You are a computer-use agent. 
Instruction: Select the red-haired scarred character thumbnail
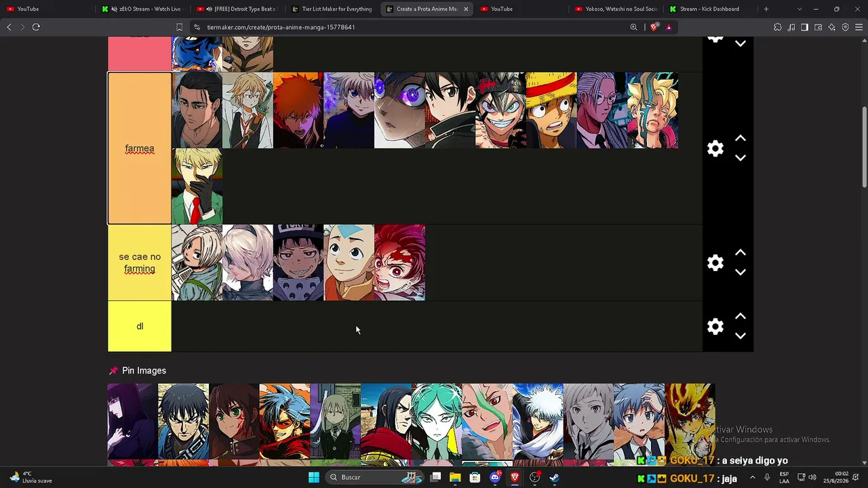[x=400, y=262]
